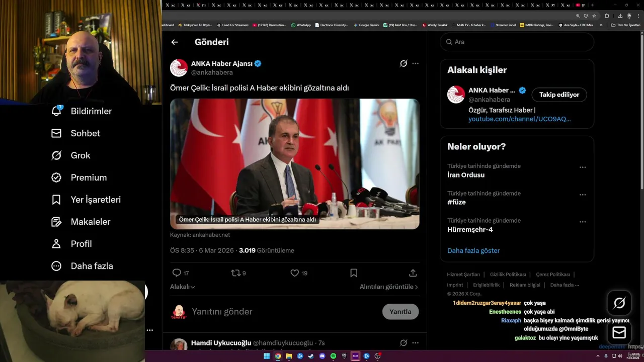644x362 pixels.
Task: Open Erişilebilirlik footer link
Action: [x=486, y=285]
